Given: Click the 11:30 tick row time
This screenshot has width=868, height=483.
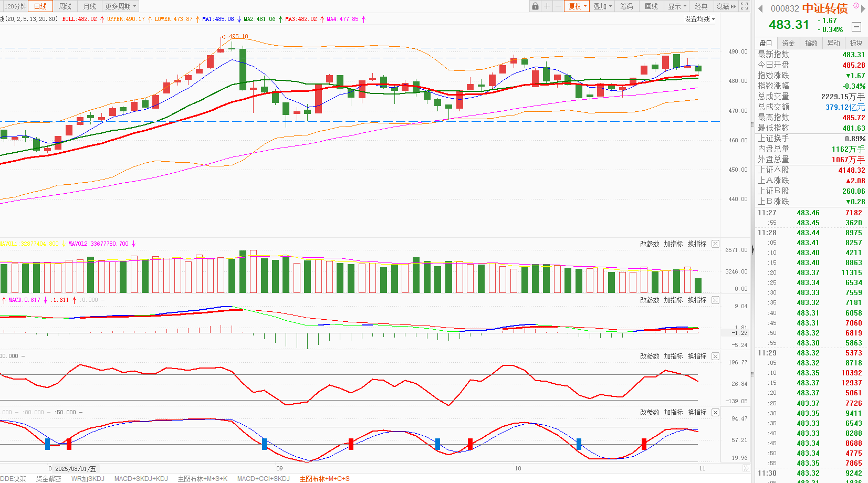Looking at the screenshot, I should click(767, 473).
